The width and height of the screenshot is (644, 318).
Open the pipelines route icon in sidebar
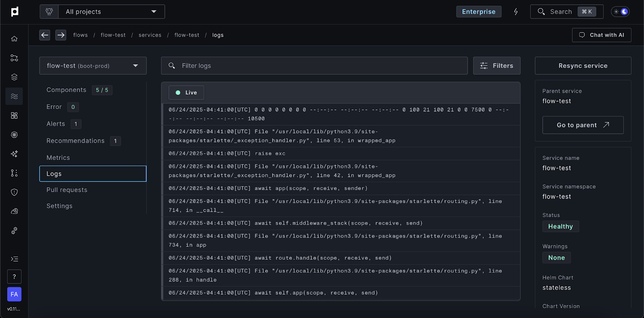tap(14, 58)
